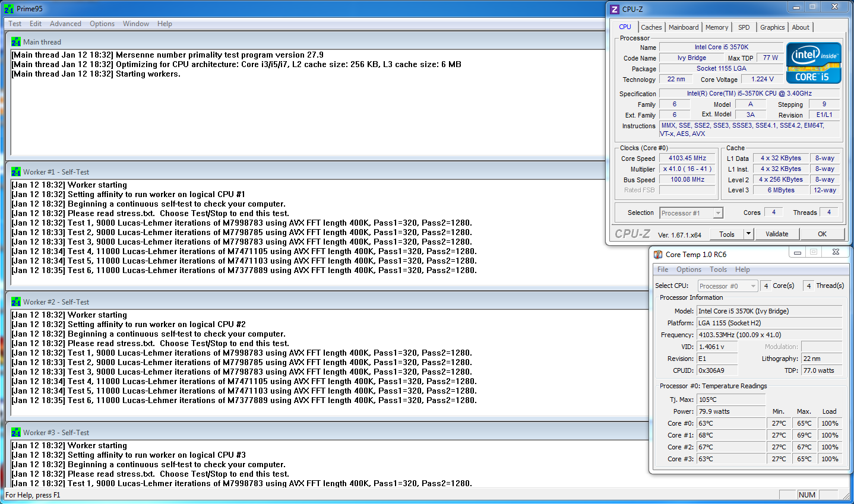Click the Core Temp Model field value
The height and width of the screenshot is (504, 854).
pos(770,311)
